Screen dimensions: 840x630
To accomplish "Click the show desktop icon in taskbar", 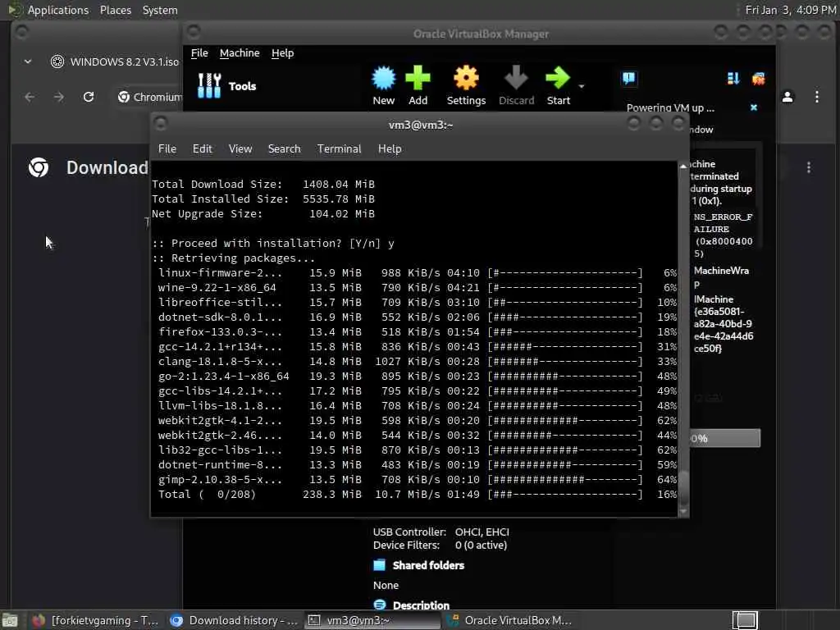I will [x=10, y=620].
